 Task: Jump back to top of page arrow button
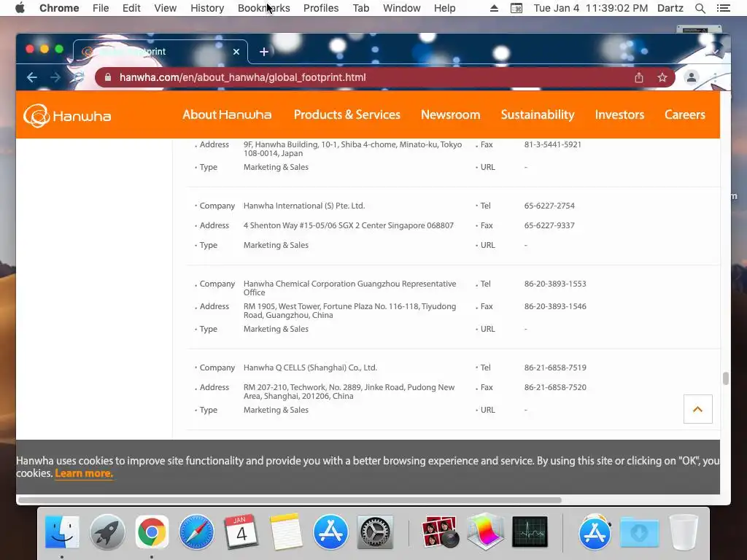click(697, 409)
